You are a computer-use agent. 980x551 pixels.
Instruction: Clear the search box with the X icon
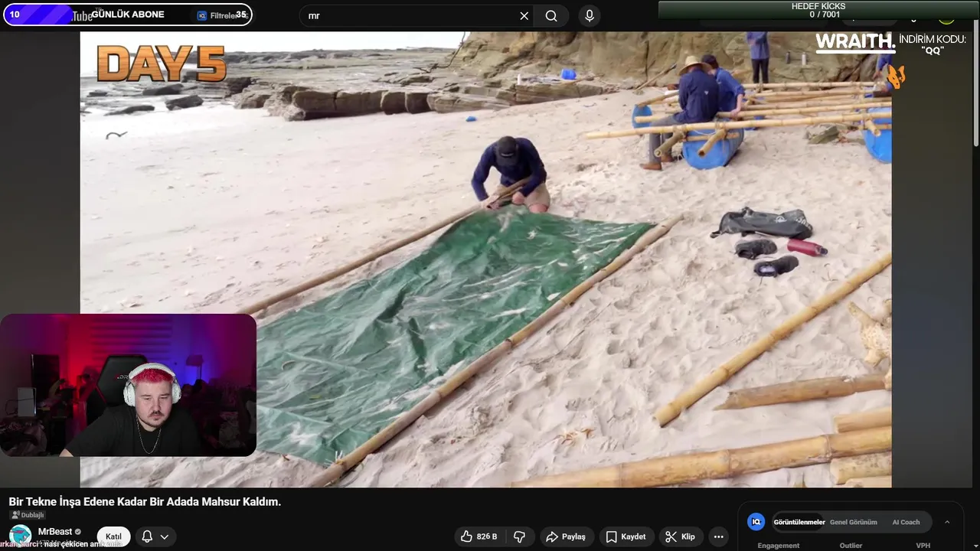tap(524, 16)
